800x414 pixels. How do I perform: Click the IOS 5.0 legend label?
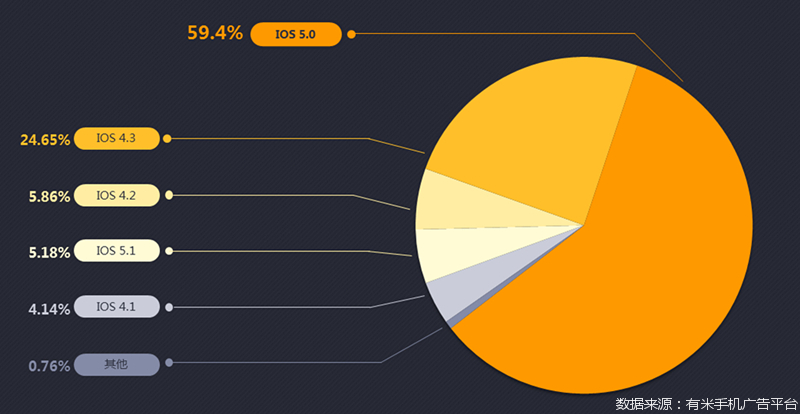296,34
